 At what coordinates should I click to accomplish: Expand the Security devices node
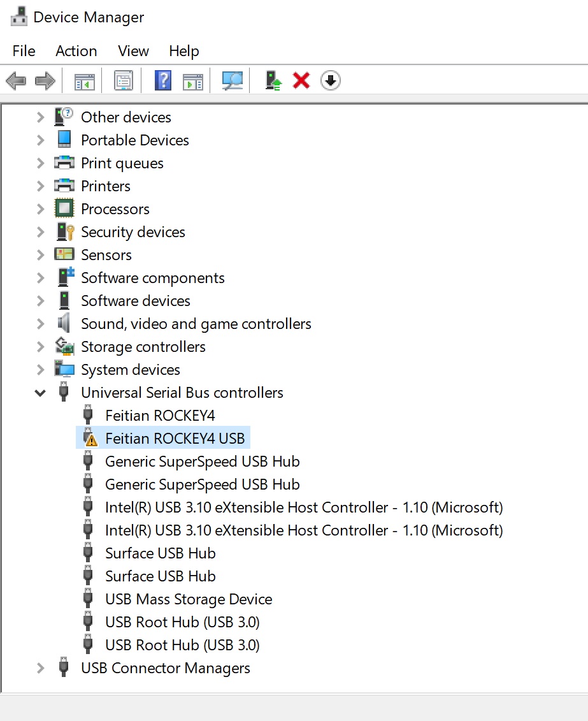(40, 232)
